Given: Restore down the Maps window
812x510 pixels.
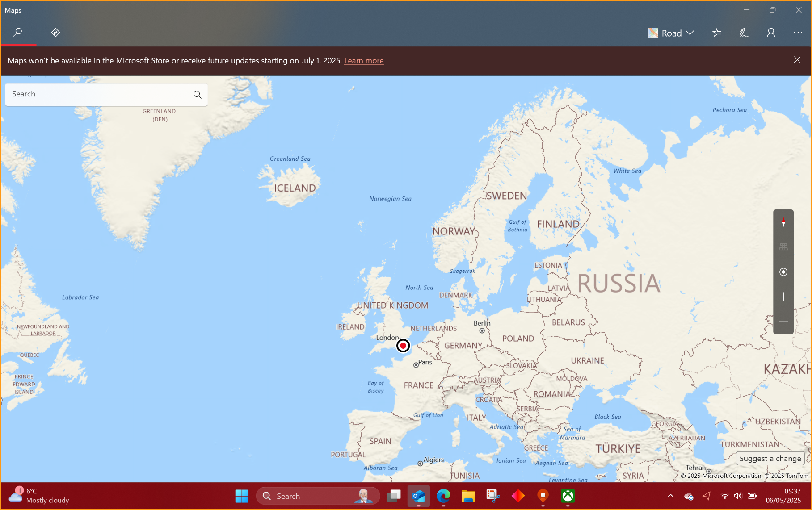Looking at the screenshot, I should tap(772, 10).
